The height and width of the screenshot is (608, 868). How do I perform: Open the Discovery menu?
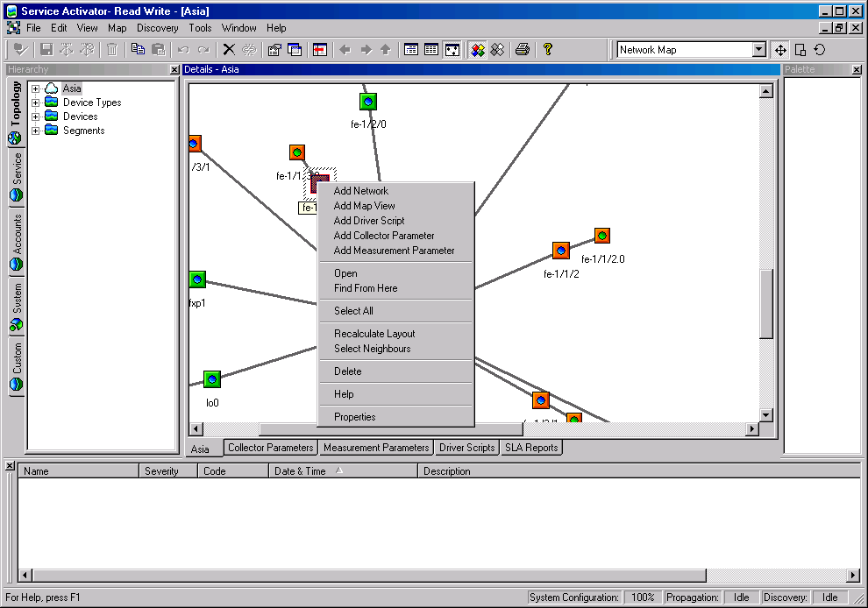point(158,28)
